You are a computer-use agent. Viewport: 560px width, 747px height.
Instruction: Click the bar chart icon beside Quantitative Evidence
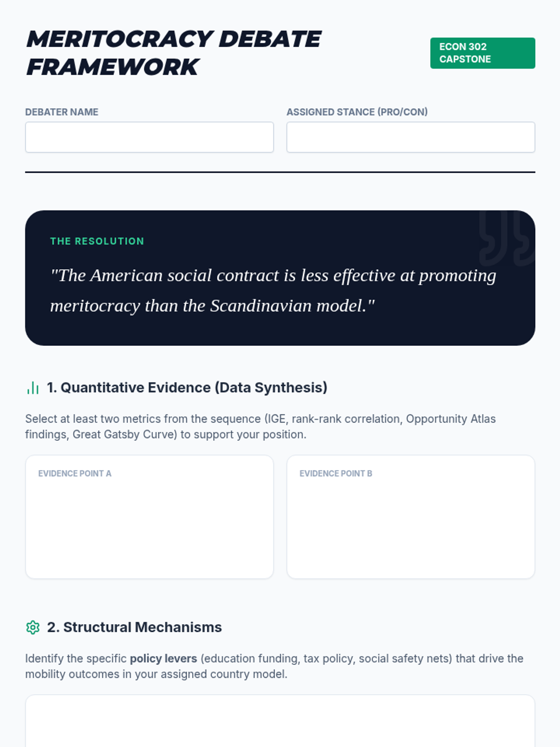[33, 388]
